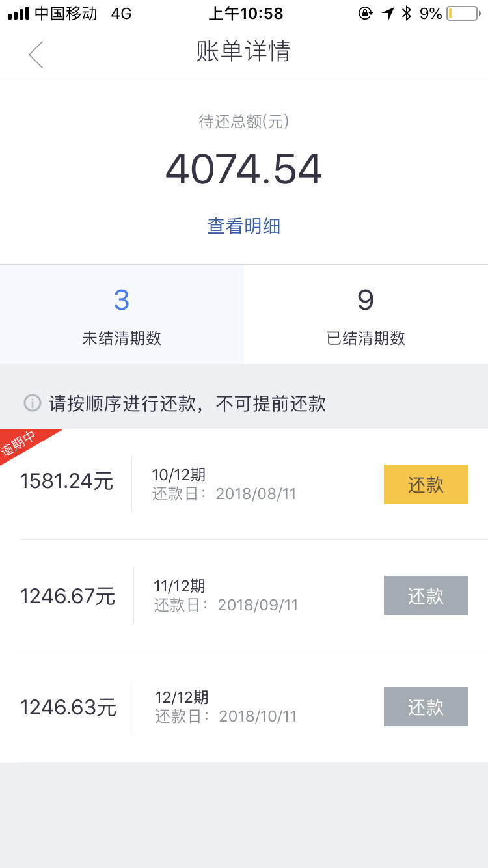Tap the total amount 4074.54
Viewport: 488px width, 868px height.
tap(244, 169)
